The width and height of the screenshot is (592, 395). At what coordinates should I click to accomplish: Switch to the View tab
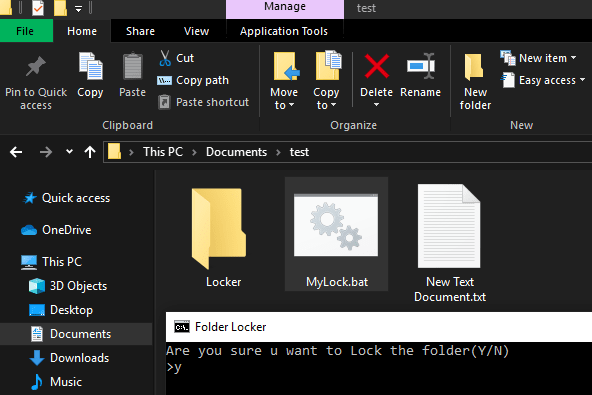[196, 31]
